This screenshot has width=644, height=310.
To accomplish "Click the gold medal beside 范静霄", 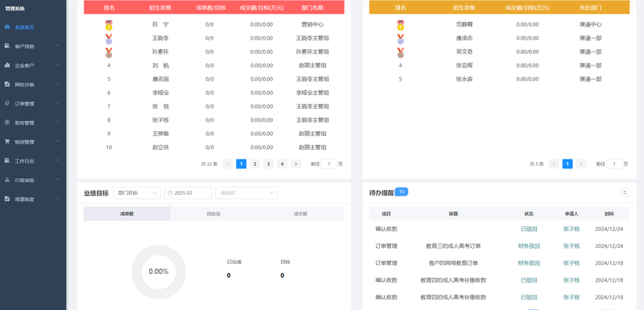I will coord(400,26).
